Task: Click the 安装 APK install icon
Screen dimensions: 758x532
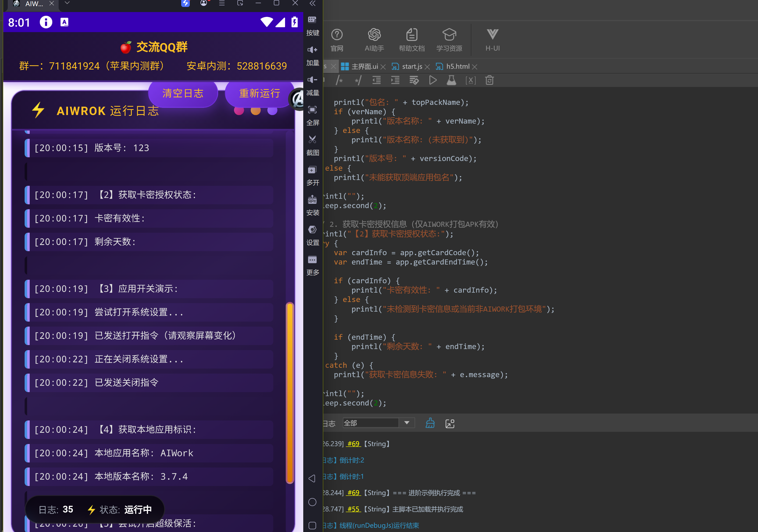Action: tap(312, 200)
